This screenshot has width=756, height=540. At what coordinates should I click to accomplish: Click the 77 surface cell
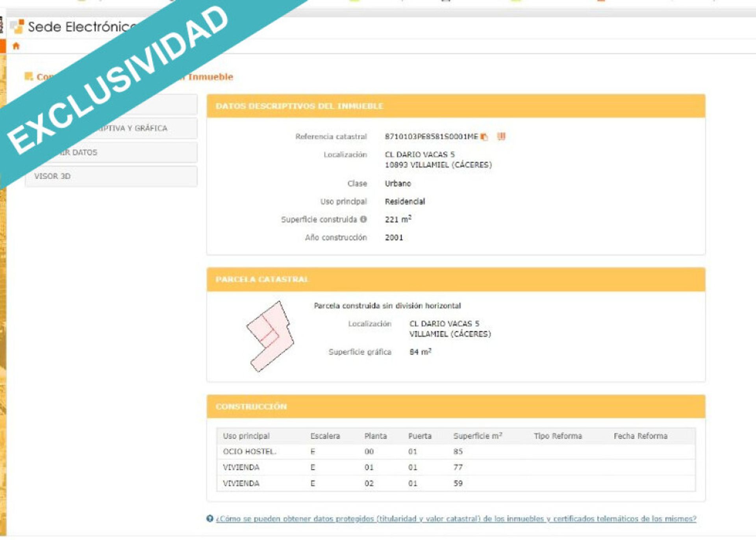coord(458,468)
